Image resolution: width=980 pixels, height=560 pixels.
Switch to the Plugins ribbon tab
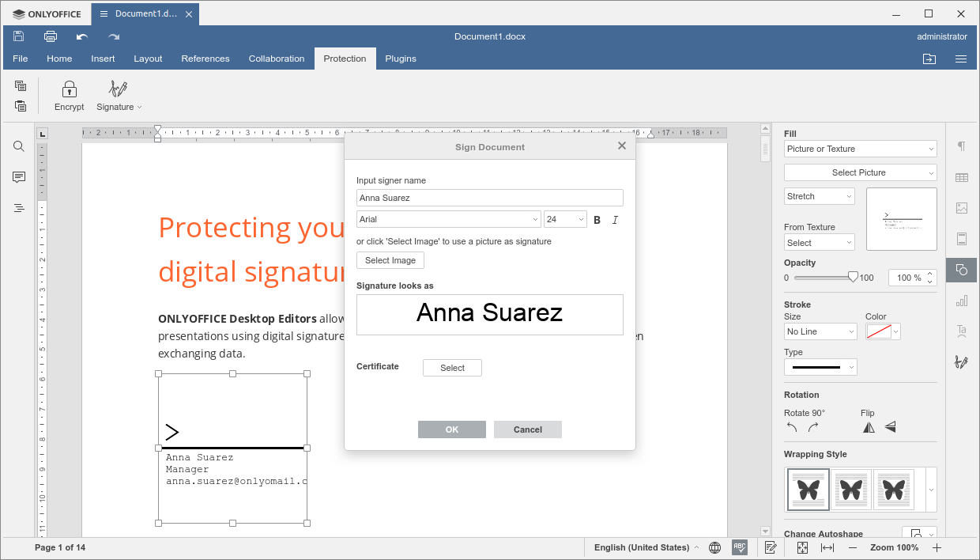(x=401, y=58)
